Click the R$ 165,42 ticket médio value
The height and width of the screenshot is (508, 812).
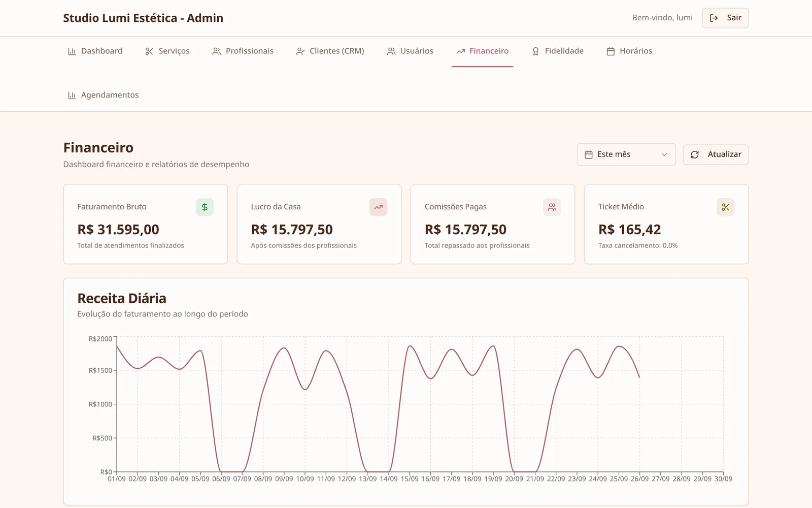click(629, 230)
